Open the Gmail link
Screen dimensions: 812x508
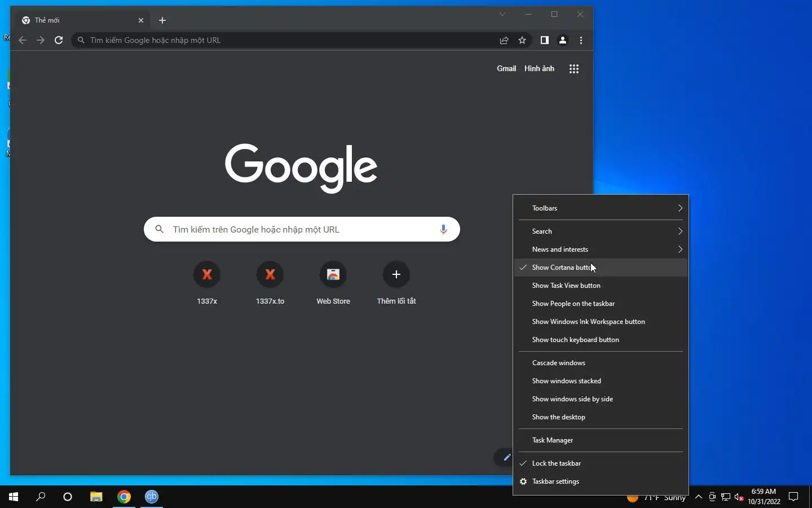[x=506, y=68]
